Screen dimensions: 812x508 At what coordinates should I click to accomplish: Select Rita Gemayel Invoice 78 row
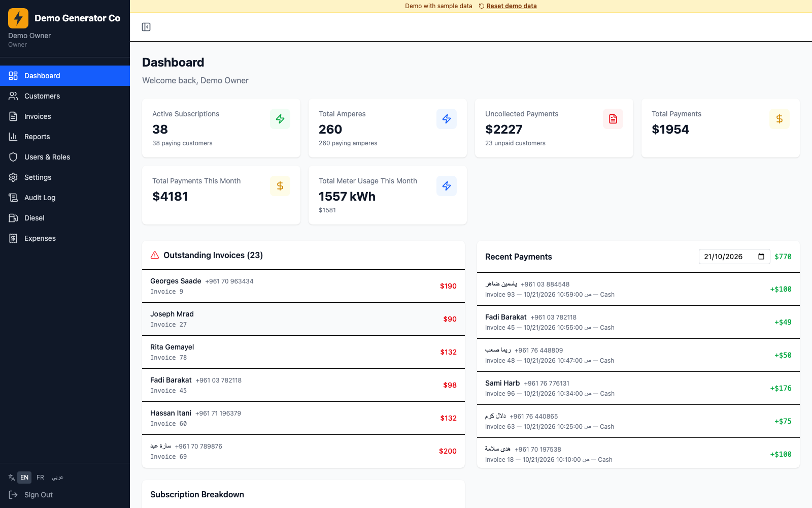(x=303, y=352)
